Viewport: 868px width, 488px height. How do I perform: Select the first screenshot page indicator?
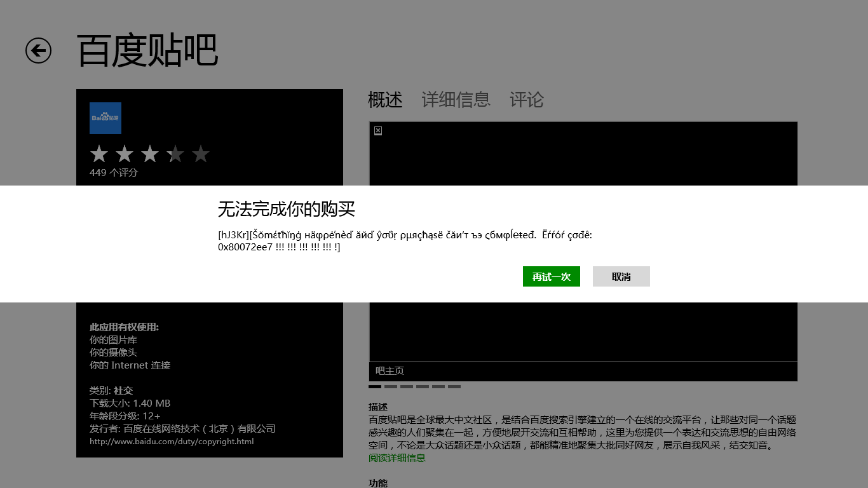[375, 386]
